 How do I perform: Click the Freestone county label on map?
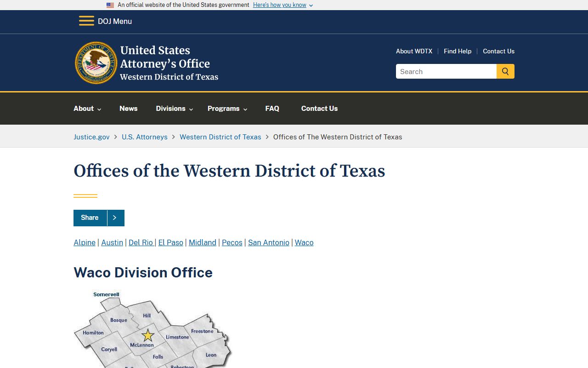point(202,331)
